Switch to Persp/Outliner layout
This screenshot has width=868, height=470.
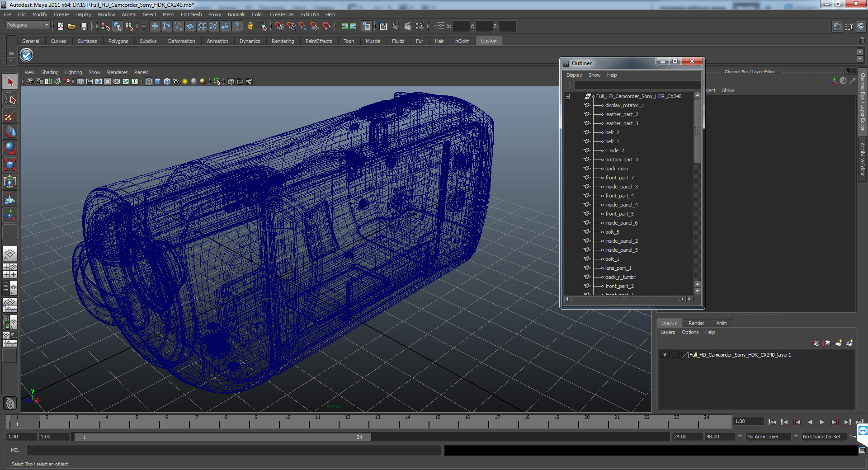pos(10,287)
